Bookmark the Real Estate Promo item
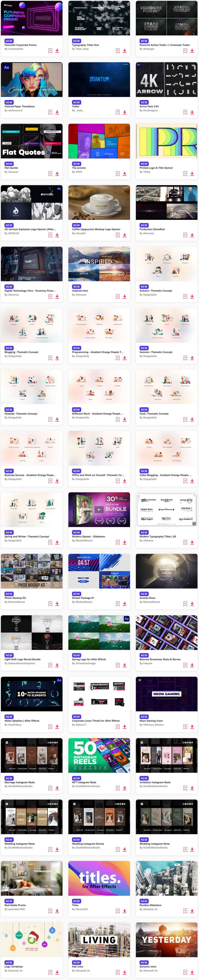This screenshot has height=980, width=199. (50, 911)
